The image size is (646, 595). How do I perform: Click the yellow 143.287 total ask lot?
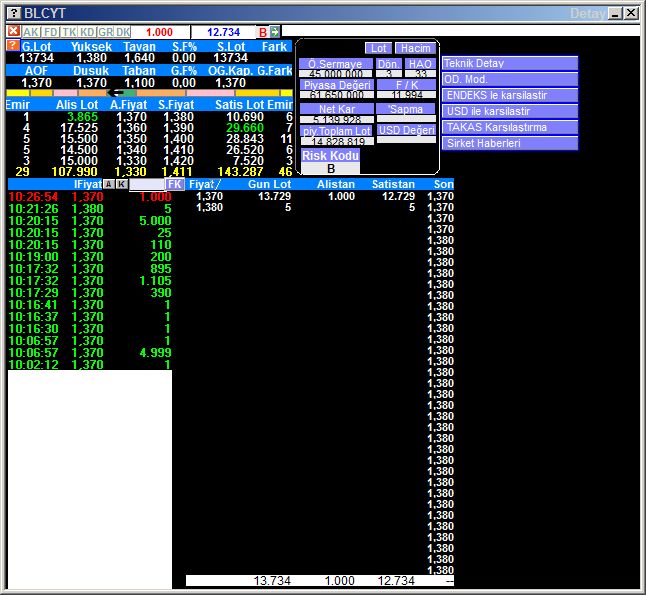tap(240, 171)
